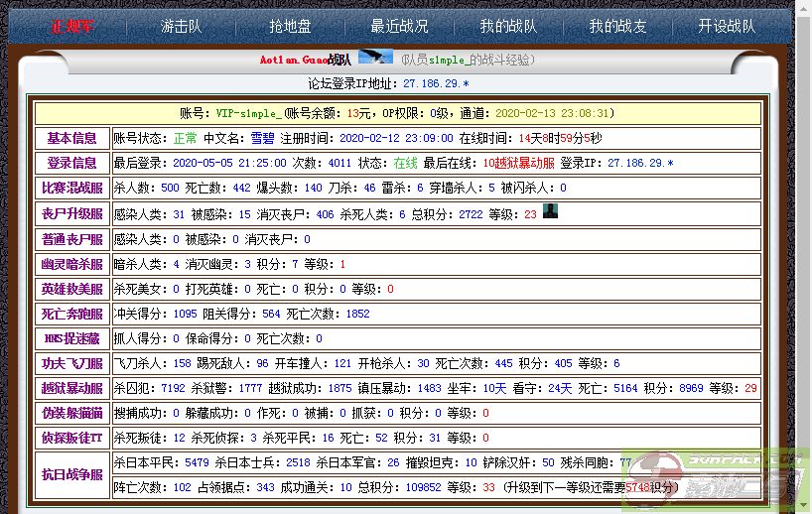Open the 正规军 menu item
This screenshot has height=514, width=812.
point(71,26)
